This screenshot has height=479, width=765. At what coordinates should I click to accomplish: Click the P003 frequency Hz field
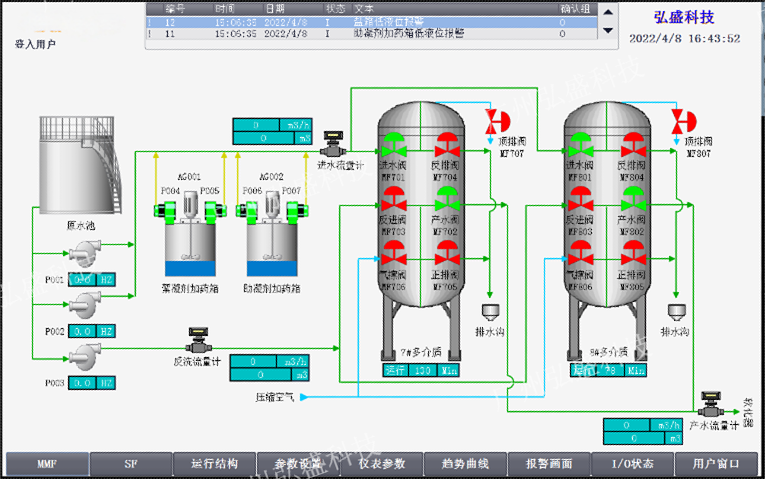92,383
